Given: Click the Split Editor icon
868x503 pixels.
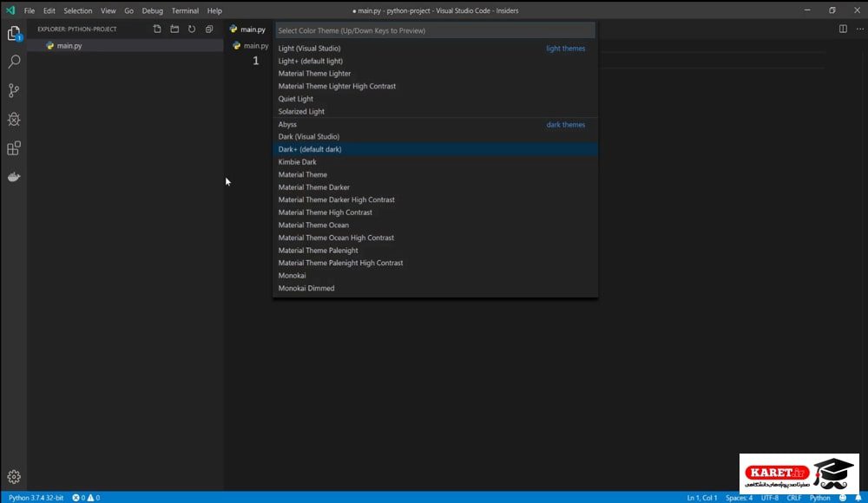Looking at the screenshot, I should pos(843,29).
